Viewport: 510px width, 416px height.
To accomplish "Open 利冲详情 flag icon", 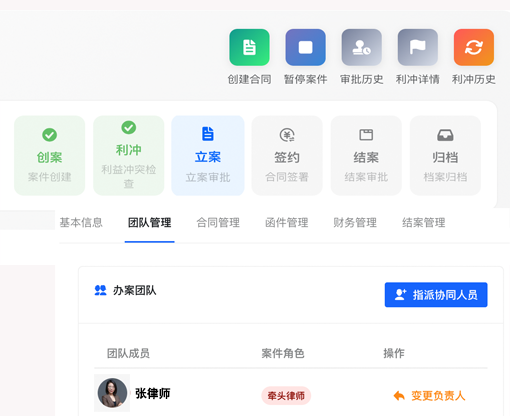I will pyautogui.click(x=418, y=47).
